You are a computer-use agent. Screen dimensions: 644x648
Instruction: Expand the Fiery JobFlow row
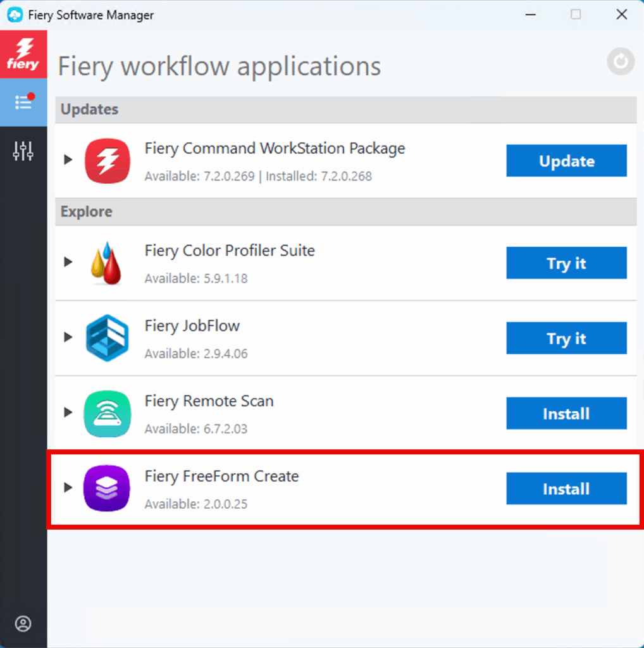(x=68, y=337)
